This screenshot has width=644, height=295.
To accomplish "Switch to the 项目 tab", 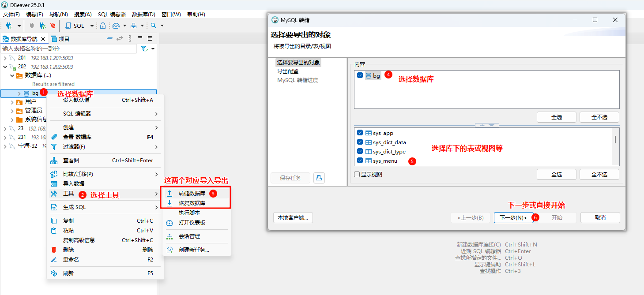I will coord(60,38).
